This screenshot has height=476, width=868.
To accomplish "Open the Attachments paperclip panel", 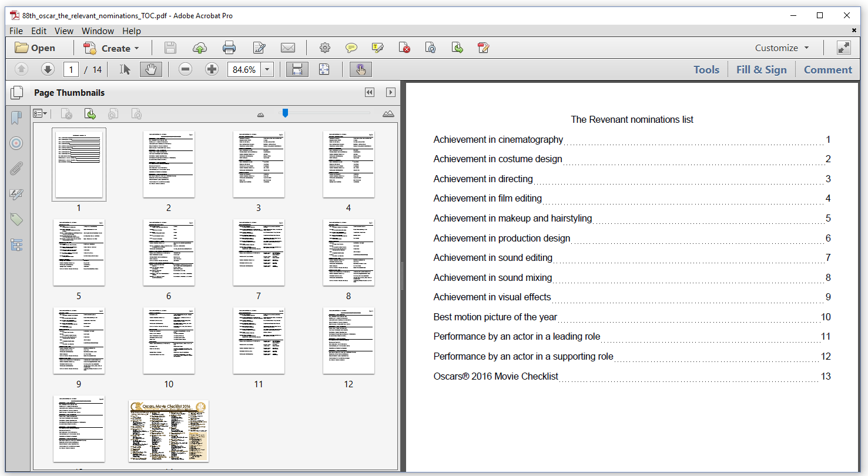I will coord(16,169).
